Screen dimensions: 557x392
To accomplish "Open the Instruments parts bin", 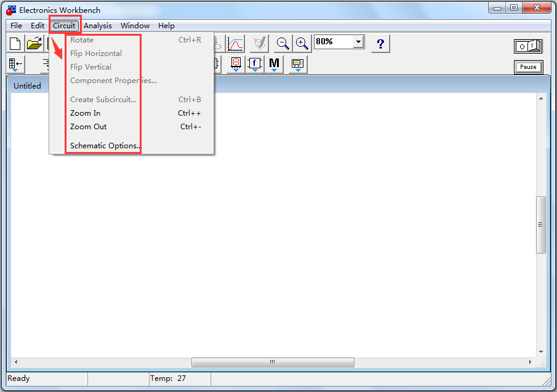I will tap(298, 64).
